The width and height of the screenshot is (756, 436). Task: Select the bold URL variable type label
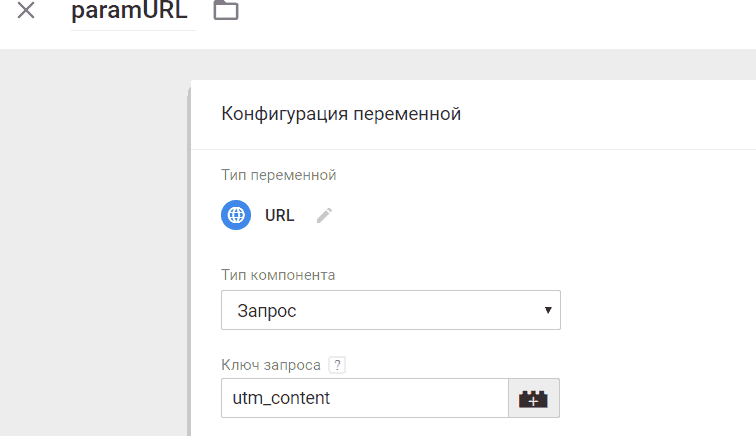(280, 215)
